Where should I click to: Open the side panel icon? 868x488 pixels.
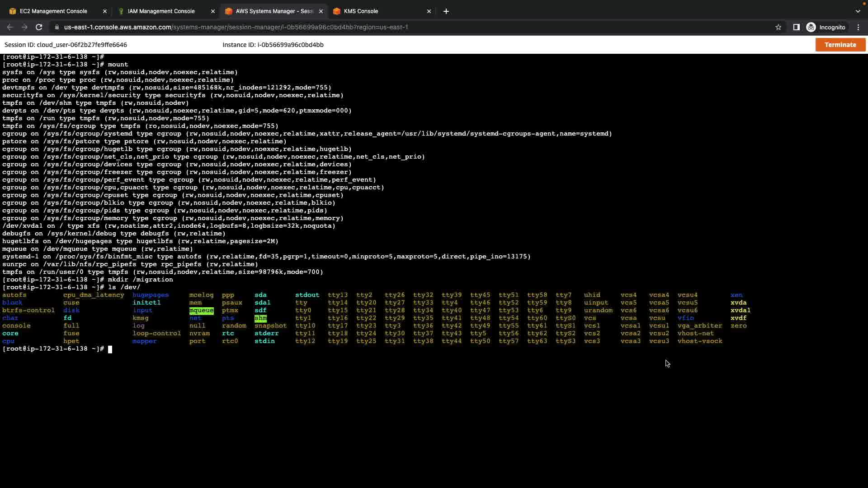(796, 27)
